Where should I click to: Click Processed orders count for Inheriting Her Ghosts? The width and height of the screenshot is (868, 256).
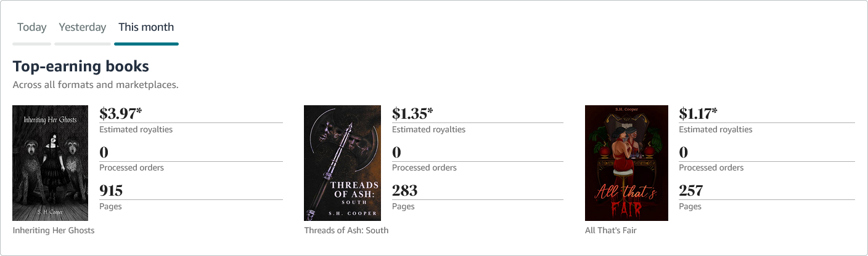pyautogui.click(x=104, y=152)
